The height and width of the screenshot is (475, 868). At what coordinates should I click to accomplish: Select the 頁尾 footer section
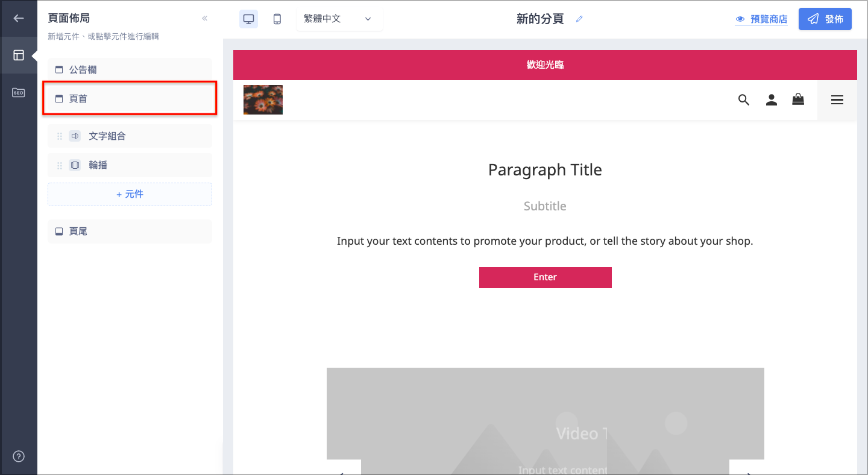click(x=130, y=231)
